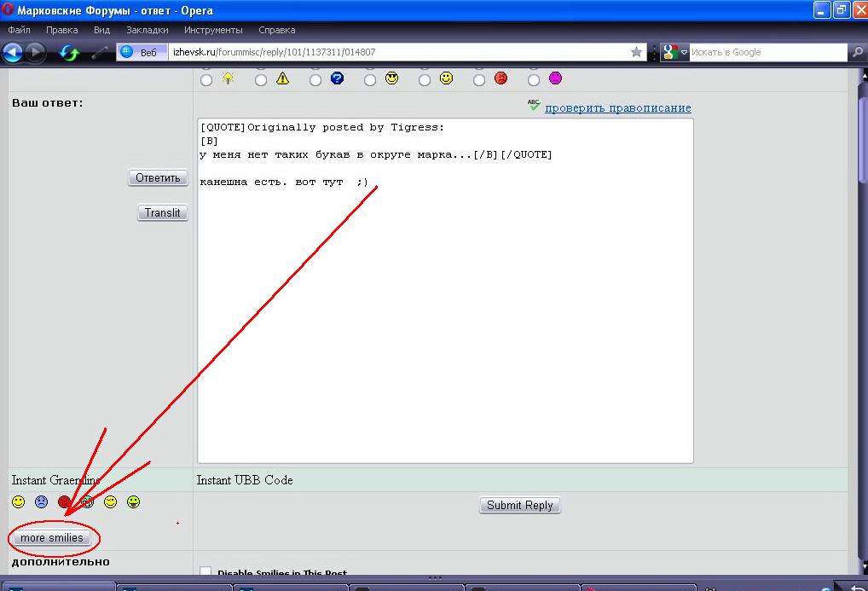Click the scrollbar down arrow

coord(863,566)
